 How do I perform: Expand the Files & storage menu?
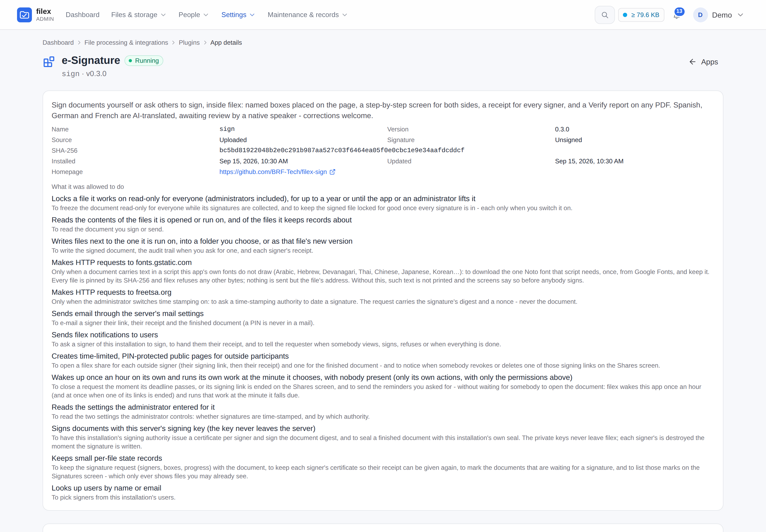[x=138, y=15]
